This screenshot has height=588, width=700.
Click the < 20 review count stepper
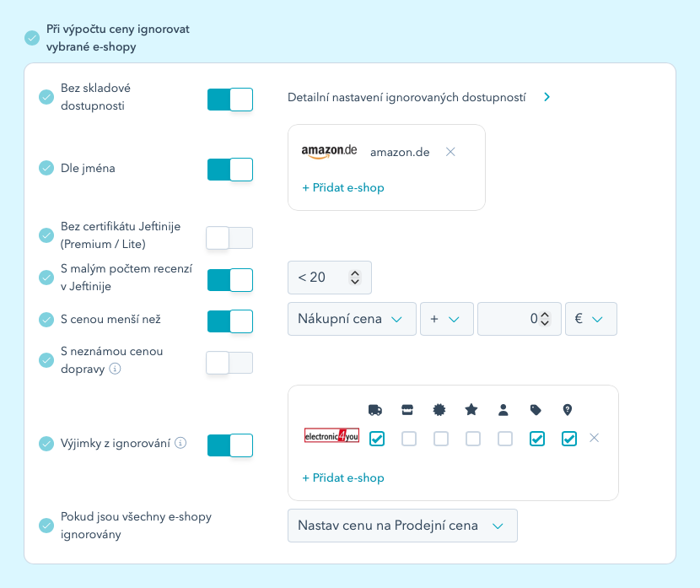[x=355, y=278]
